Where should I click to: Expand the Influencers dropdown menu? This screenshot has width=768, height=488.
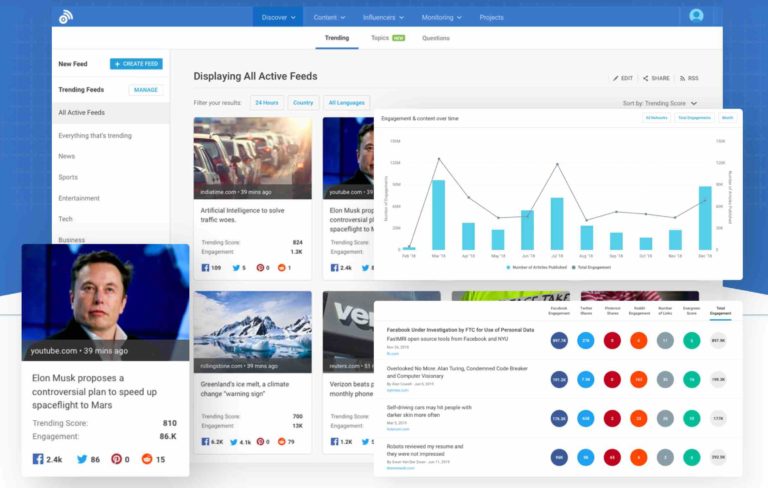(x=383, y=17)
